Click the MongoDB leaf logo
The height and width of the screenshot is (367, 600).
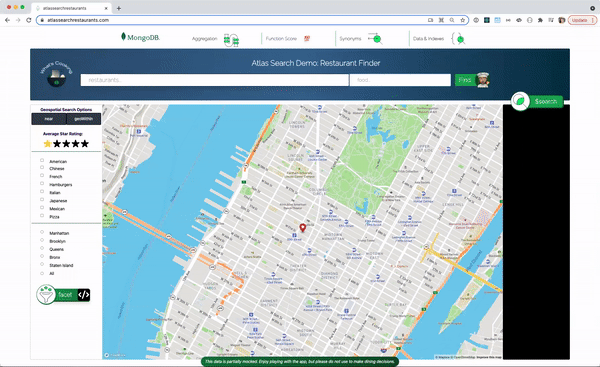[123, 37]
